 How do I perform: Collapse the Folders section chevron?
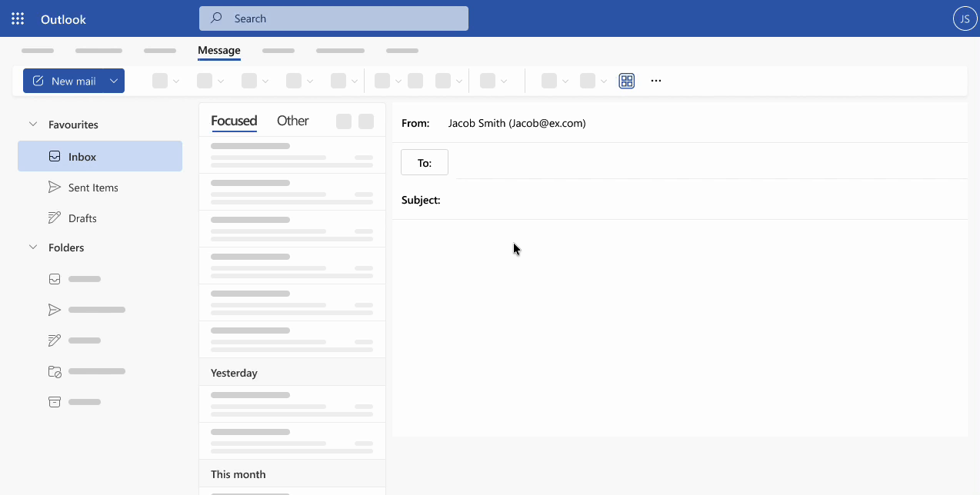(x=33, y=247)
